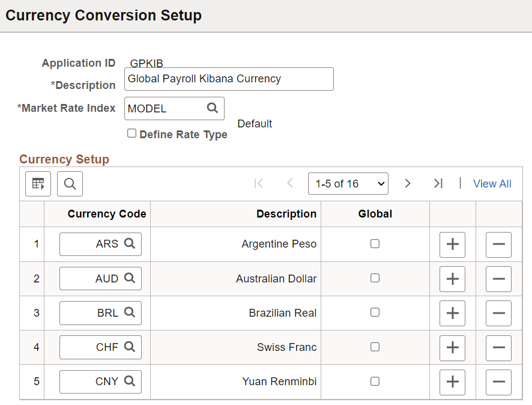Image resolution: width=532 pixels, height=405 pixels.
Task: Jump to the last page of currencies
Action: (438, 183)
